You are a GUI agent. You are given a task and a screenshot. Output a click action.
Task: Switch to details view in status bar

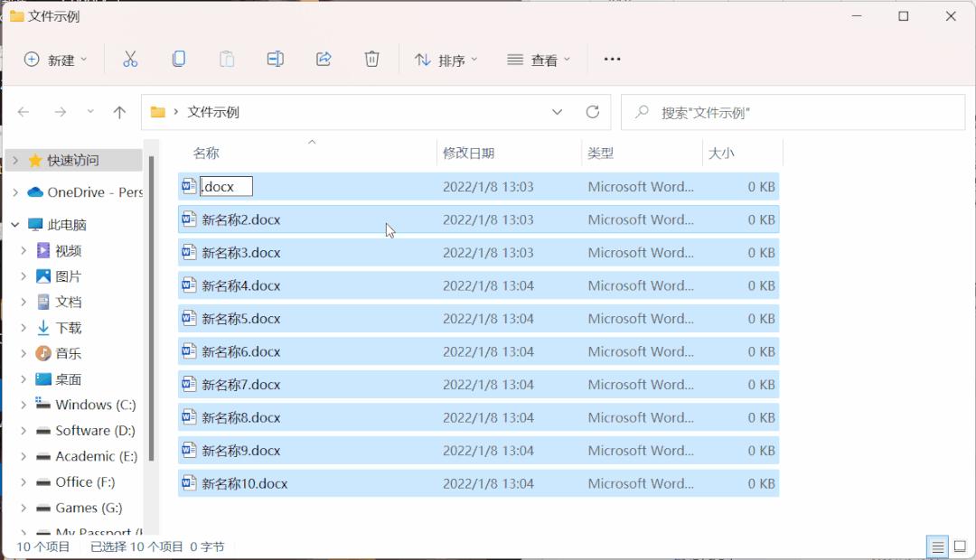937,546
